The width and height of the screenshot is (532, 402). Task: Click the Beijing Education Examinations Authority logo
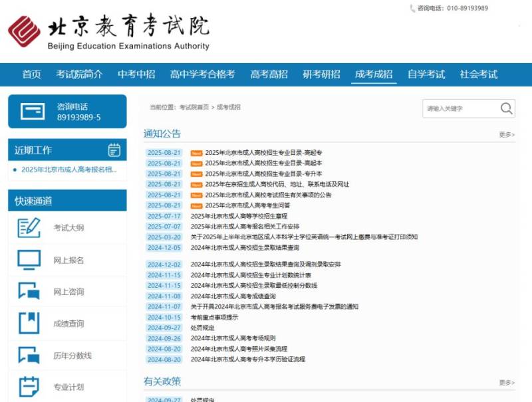(108, 31)
